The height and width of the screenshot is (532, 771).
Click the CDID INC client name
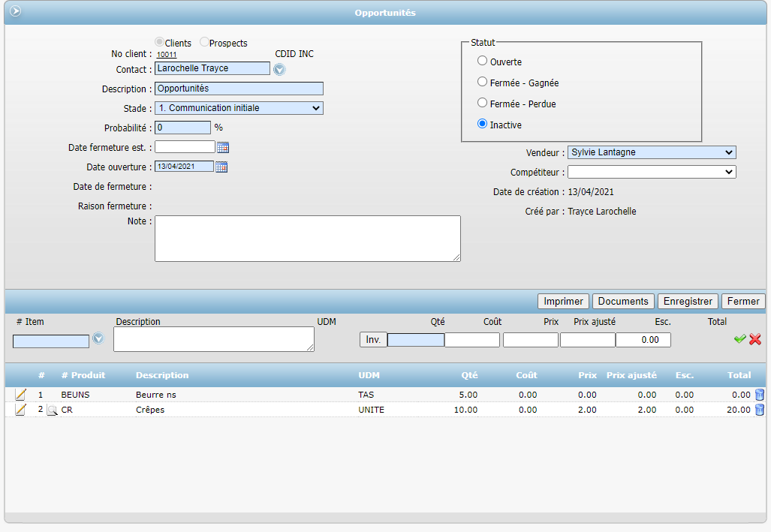coord(294,54)
